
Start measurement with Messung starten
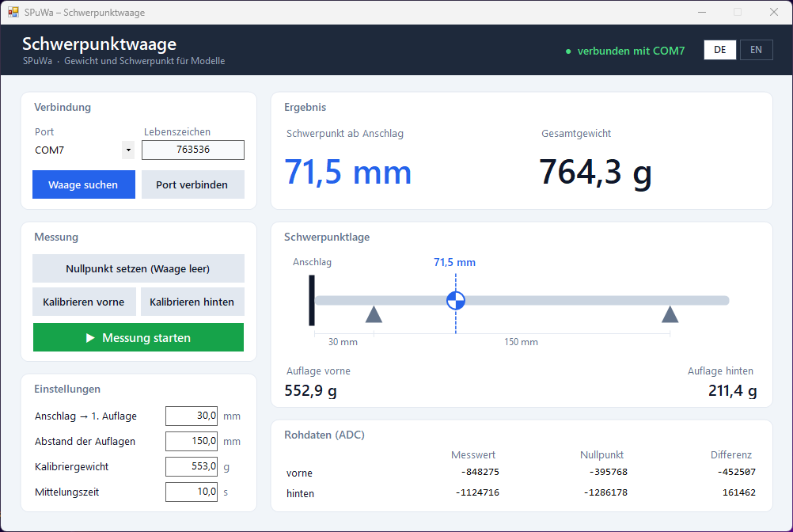pyautogui.click(x=138, y=337)
